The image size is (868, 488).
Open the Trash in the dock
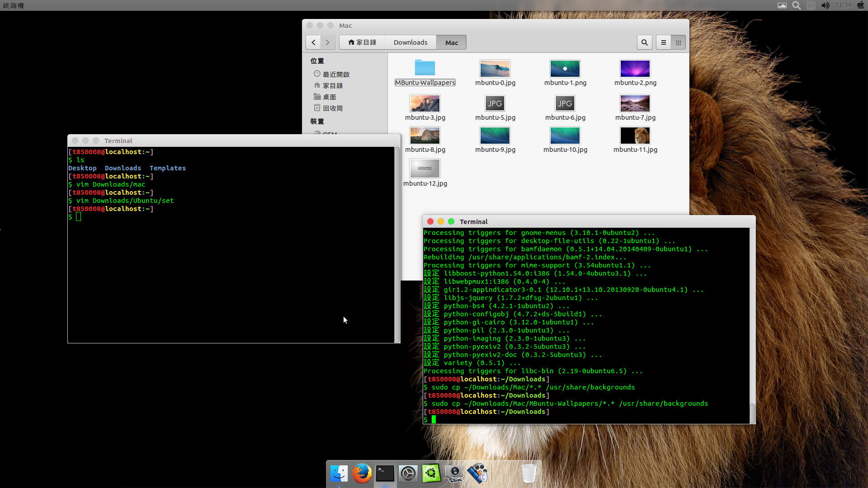click(528, 474)
